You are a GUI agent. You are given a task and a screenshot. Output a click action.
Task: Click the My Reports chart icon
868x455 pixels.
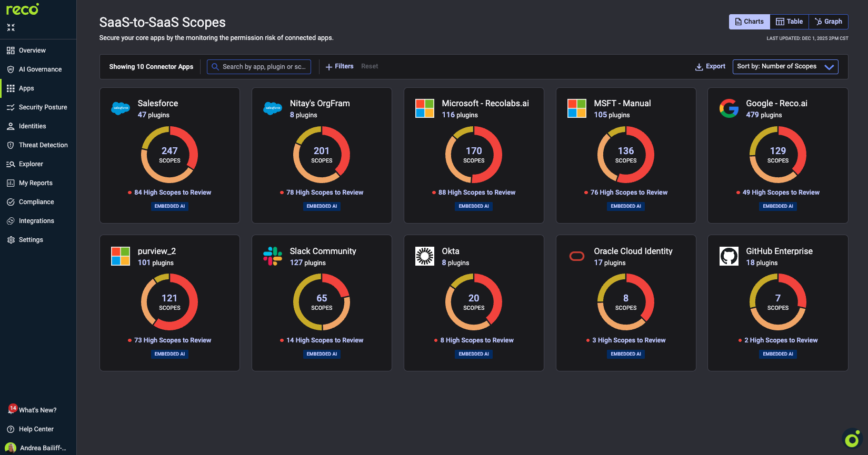pos(11,183)
